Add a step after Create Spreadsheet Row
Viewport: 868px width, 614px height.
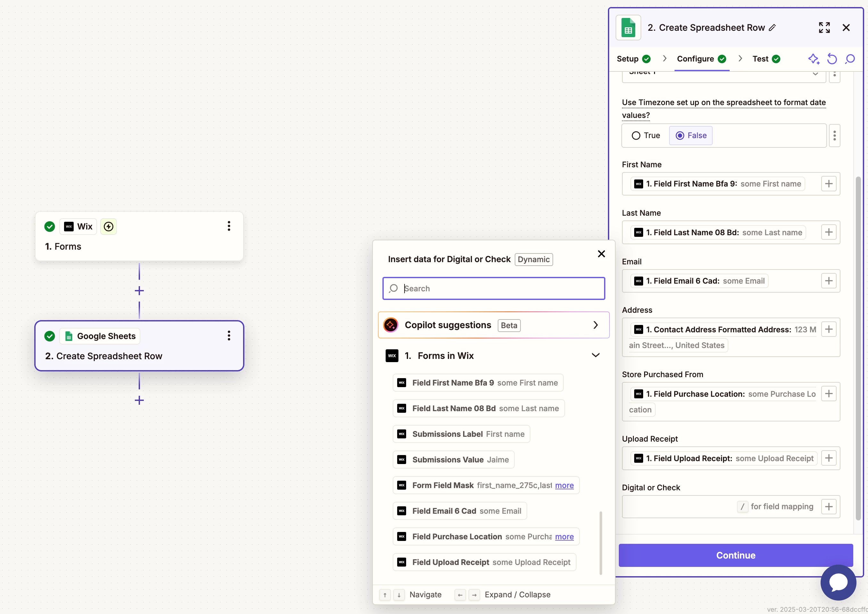click(139, 400)
